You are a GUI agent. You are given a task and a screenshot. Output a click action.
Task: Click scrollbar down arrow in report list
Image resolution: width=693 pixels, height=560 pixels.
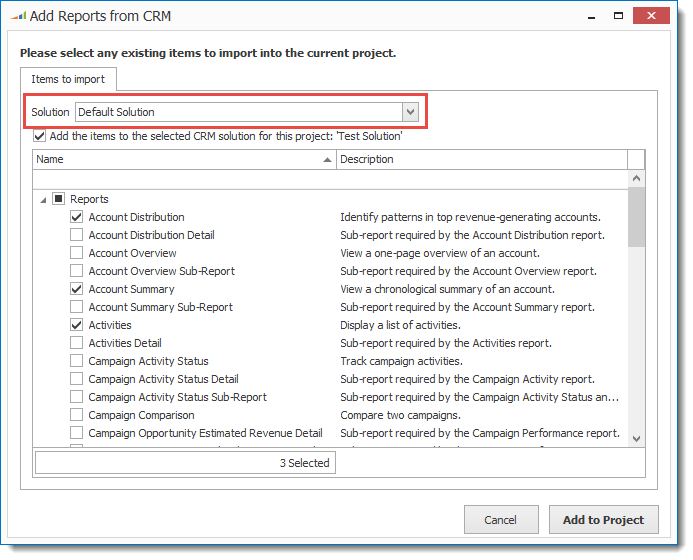636,439
